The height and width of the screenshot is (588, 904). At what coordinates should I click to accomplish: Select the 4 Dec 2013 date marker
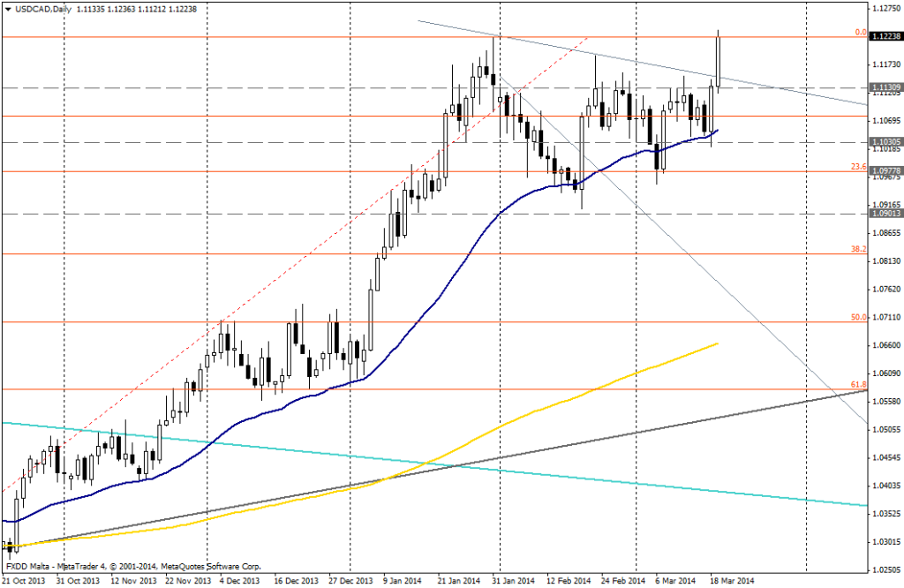[x=239, y=580]
